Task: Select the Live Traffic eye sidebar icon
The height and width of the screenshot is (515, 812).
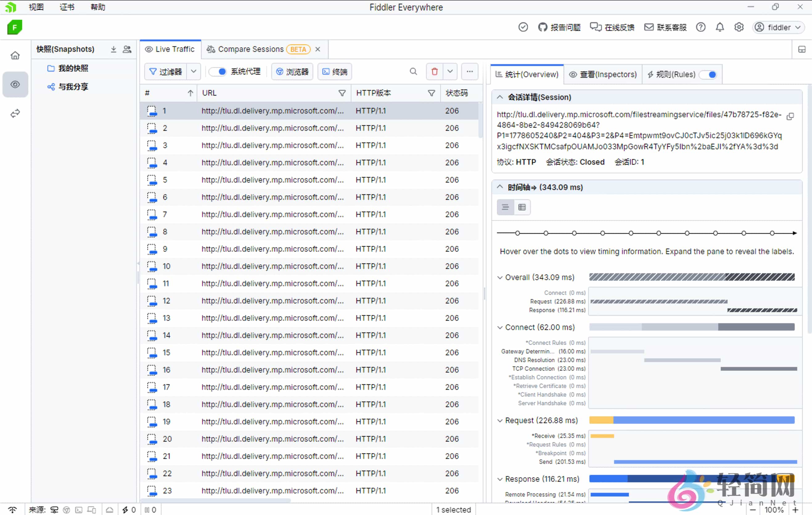Action: coord(15,84)
